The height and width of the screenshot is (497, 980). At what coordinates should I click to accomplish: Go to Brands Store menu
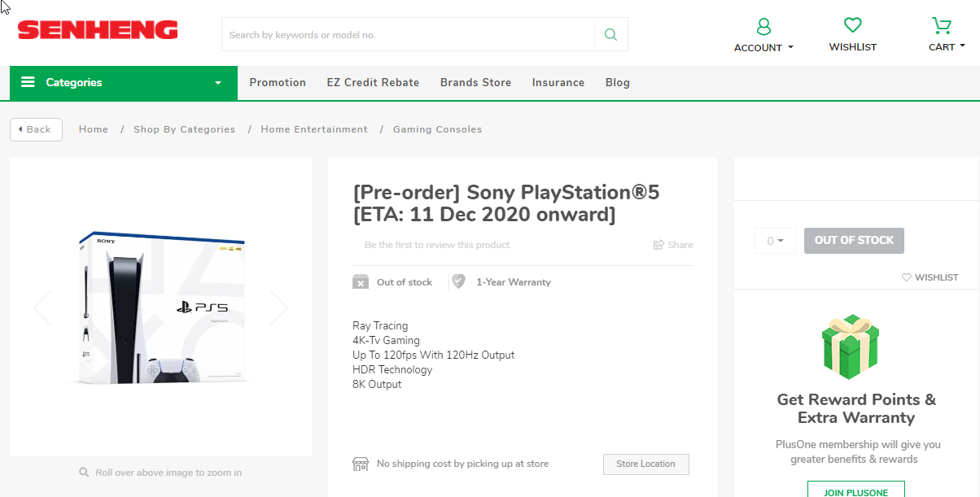475,83
